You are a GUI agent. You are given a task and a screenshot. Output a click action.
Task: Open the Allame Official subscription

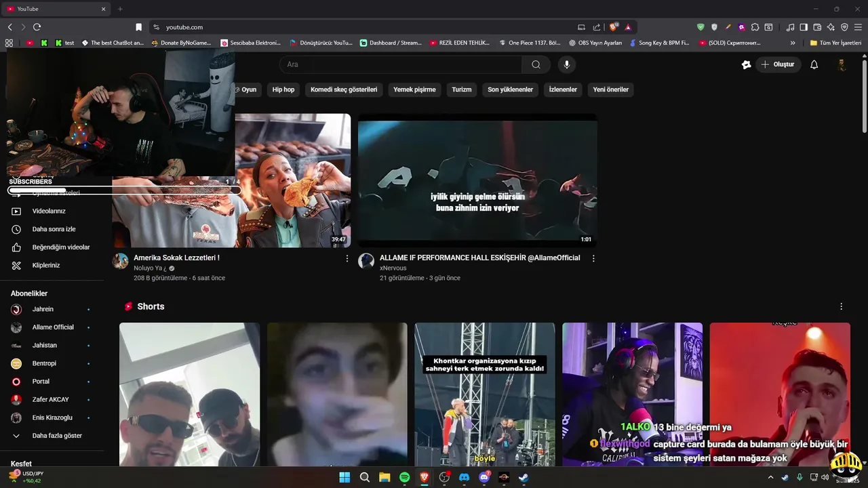coord(52,327)
